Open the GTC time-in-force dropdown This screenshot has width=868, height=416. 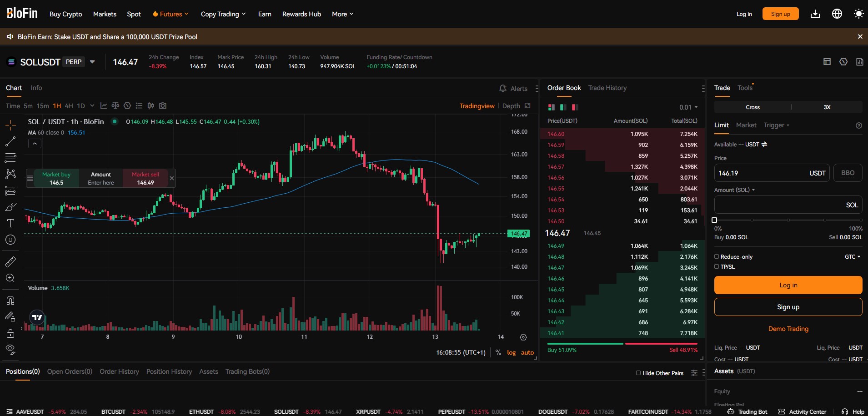pos(853,257)
